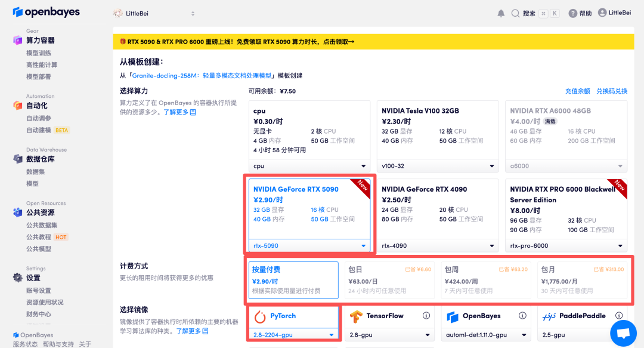
Task: Click 服务状态 footer link
Action: pos(25,344)
